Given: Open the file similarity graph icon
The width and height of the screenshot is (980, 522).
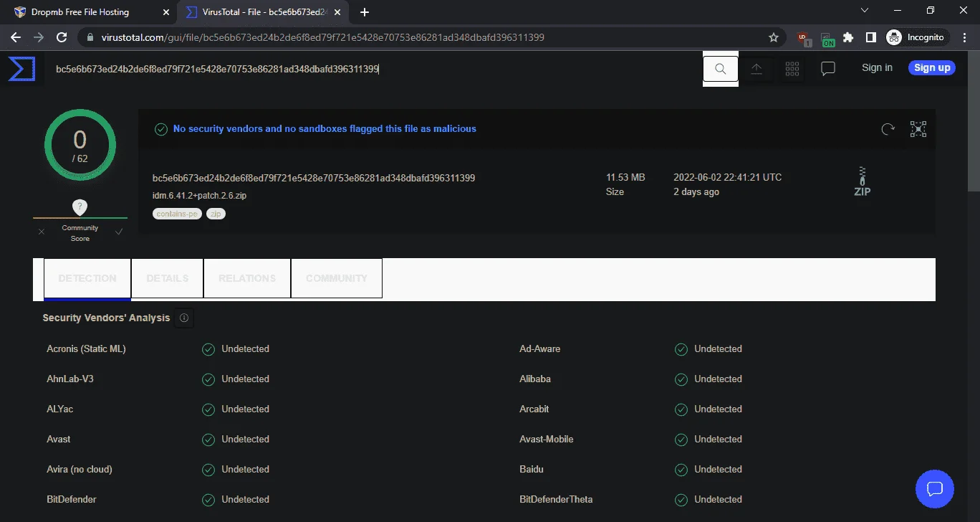Looking at the screenshot, I should (x=918, y=129).
